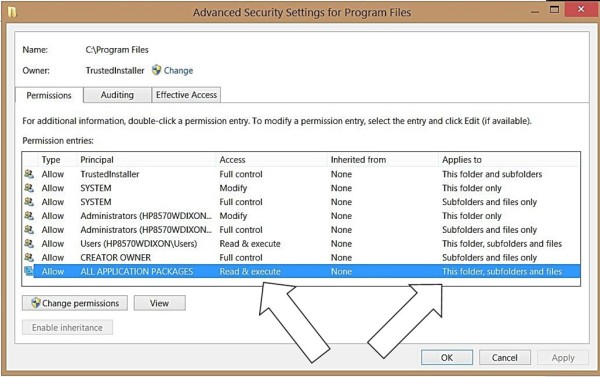The image size is (600, 377).
Task: Click the Change permissions button
Action: (x=75, y=303)
